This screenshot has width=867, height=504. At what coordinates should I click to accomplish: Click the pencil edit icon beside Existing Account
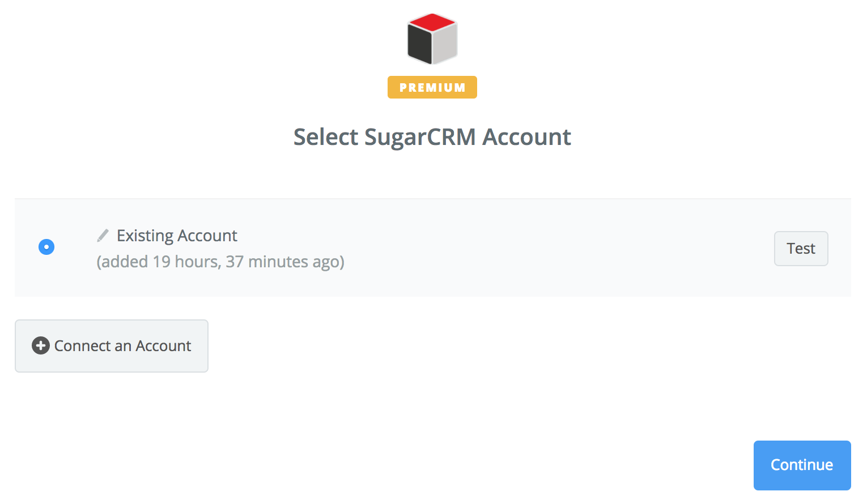click(103, 235)
